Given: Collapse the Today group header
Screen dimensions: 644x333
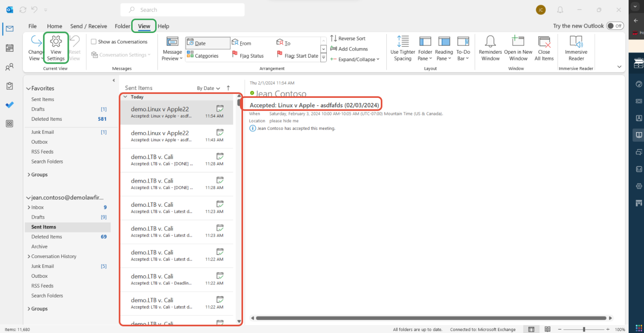Looking at the screenshot, I should pos(125,97).
